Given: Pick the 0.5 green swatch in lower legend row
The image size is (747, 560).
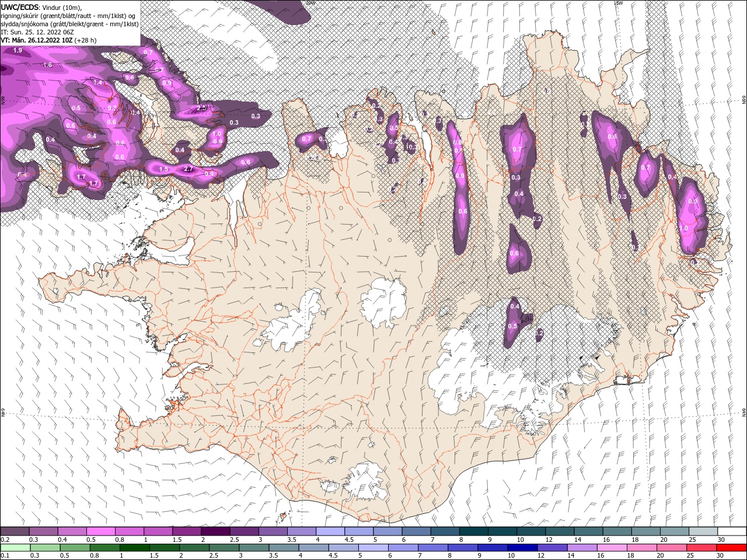Looking at the screenshot, I should click(x=75, y=548).
